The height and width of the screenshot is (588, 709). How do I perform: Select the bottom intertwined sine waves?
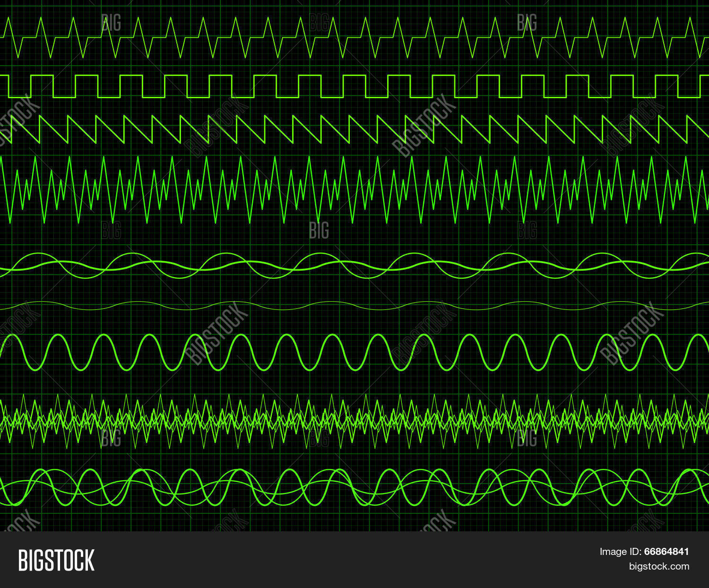[x=354, y=487]
